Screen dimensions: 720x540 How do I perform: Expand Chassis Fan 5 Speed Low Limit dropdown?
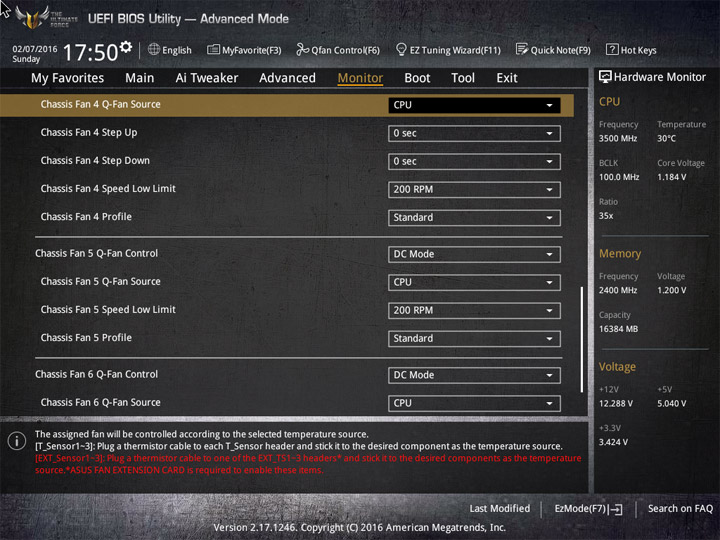[474, 310]
